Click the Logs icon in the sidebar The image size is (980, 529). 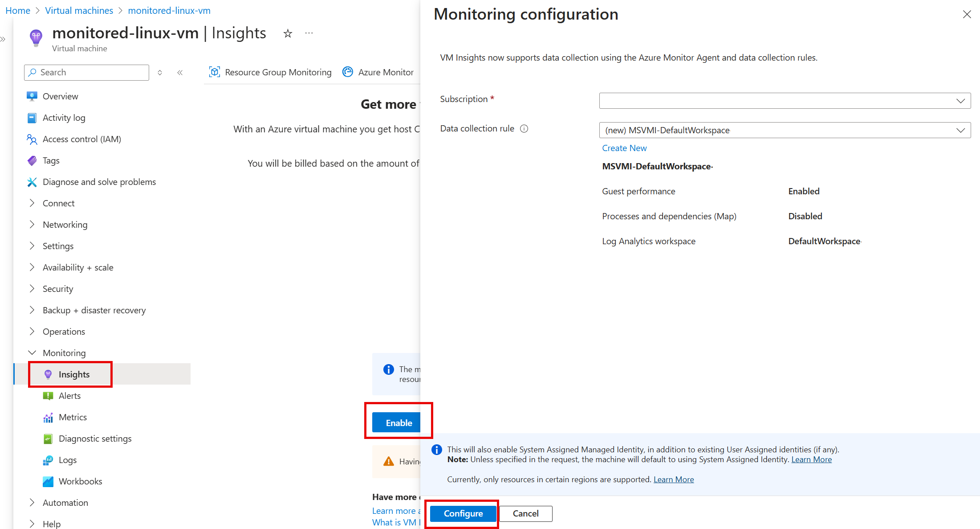(48, 460)
